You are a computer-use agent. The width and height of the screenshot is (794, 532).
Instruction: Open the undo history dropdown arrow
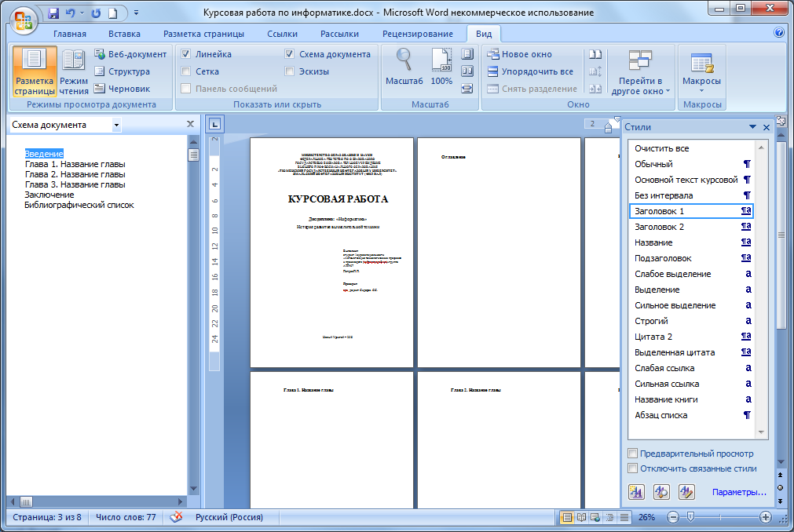[82, 13]
